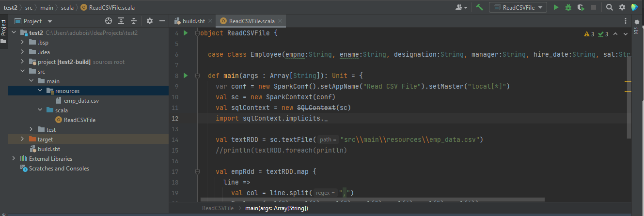Fold the def main code block
This screenshot has width=644, height=216.
pyautogui.click(x=197, y=76)
